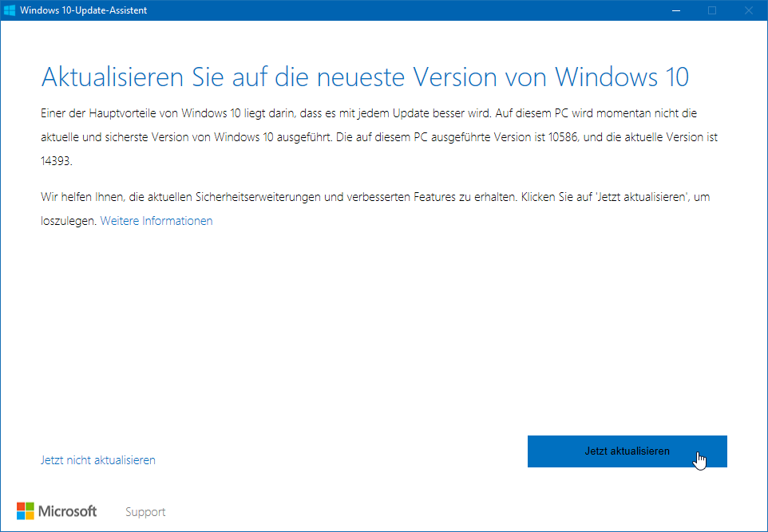The height and width of the screenshot is (532, 768).
Task: Click the greyed-out maximize button
Action: [711, 10]
